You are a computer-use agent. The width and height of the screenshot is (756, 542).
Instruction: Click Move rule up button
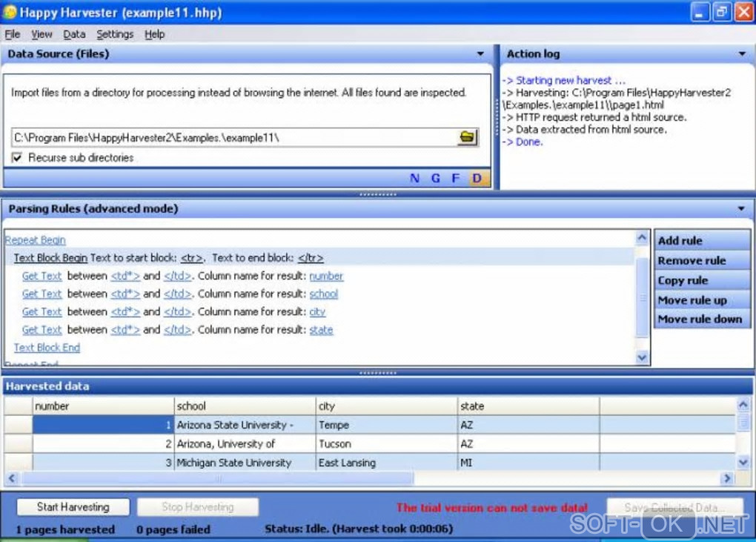click(x=701, y=300)
